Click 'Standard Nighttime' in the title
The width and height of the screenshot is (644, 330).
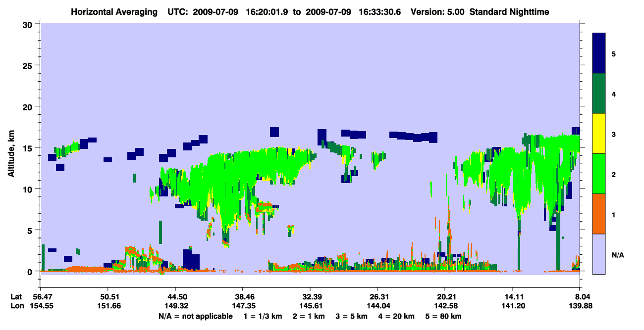[509, 12]
